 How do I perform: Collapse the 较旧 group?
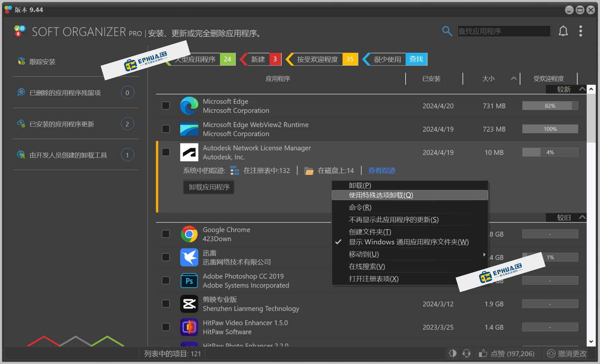tap(582, 217)
